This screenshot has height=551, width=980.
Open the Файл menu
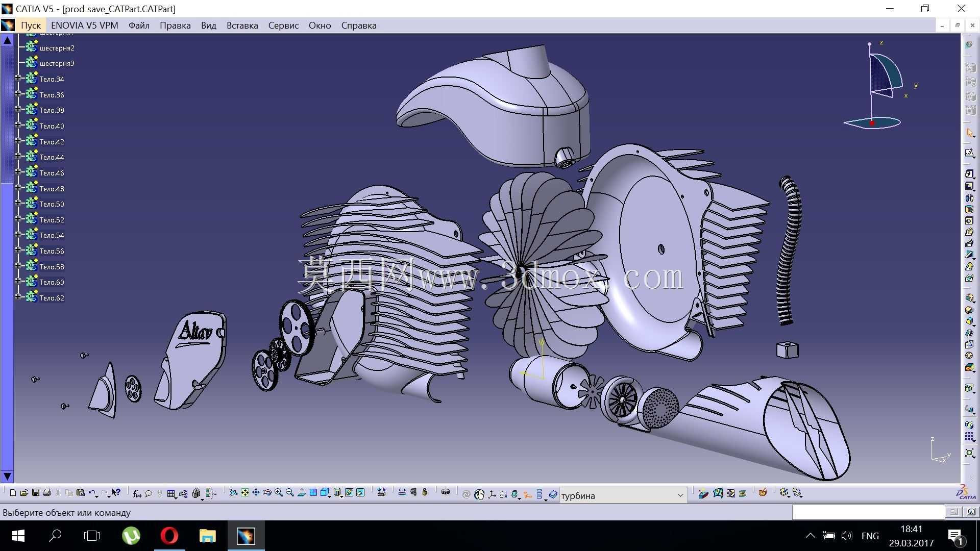pos(139,26)
